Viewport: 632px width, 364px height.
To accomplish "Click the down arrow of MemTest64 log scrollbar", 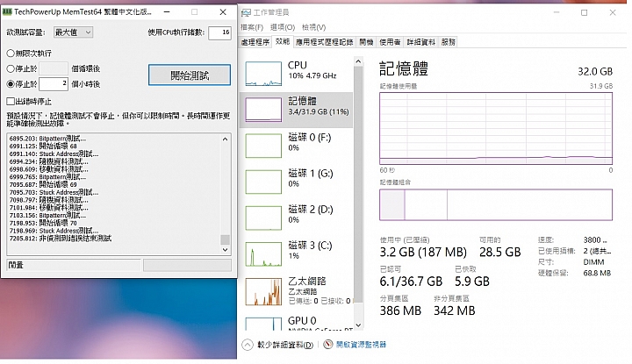I will (x=225, y=250).
